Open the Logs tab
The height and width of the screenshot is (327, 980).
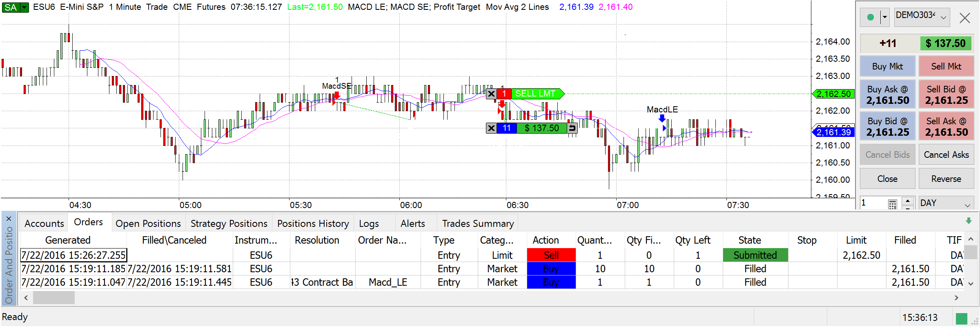[369, 224]
